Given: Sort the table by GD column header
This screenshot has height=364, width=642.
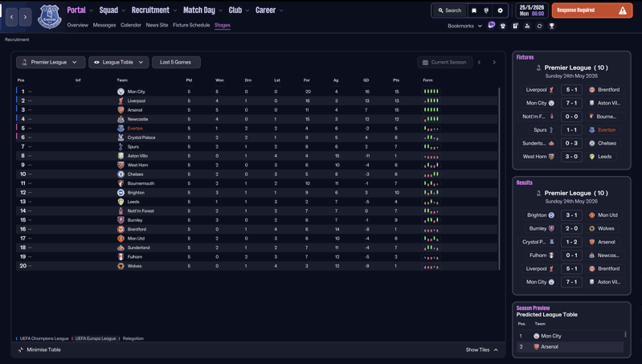Looking at the screenshot, I should [x=366, y=80].
